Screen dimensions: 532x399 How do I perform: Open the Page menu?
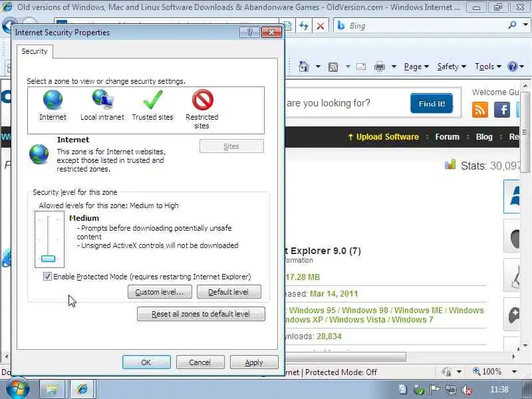click(416, 66)
